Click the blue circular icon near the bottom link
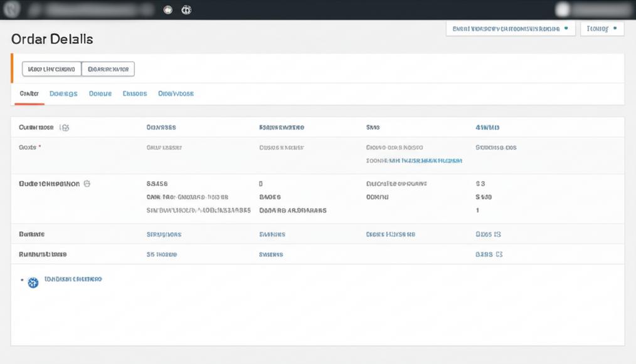The height and width of the screenshot is (364, 636). click(33, 280)
